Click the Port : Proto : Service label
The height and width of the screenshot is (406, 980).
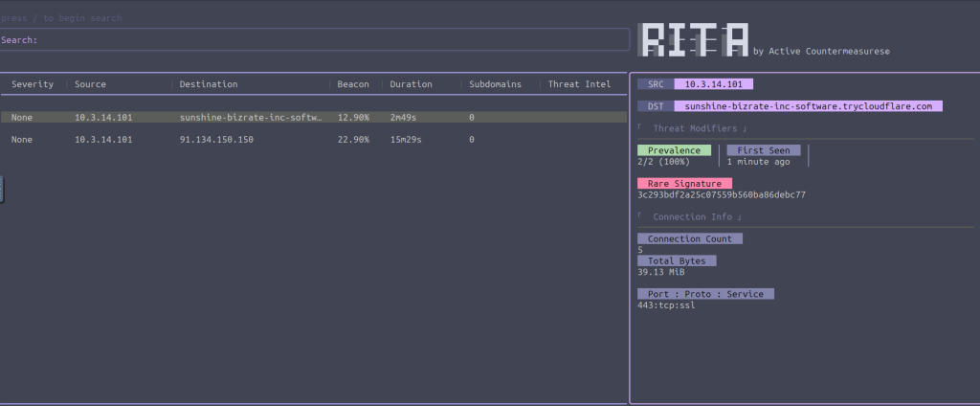[705, 294]
